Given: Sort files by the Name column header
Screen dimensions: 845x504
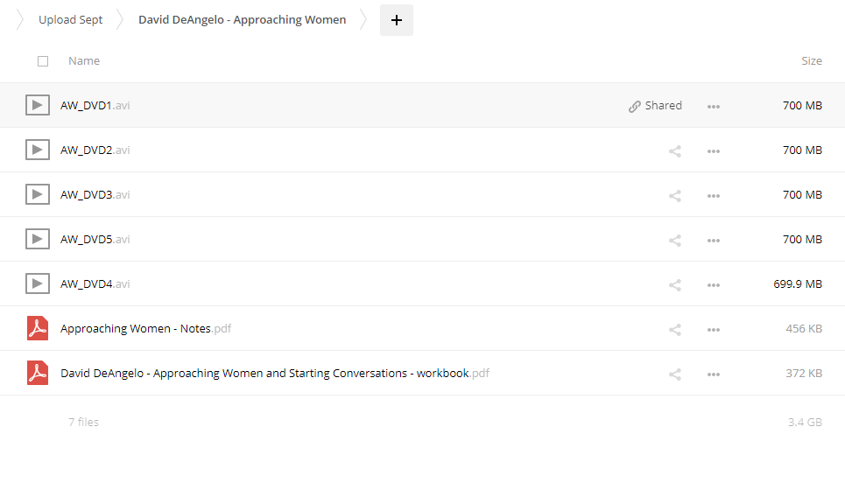Looking at the screenshot, I should click(x=84, y=61).
